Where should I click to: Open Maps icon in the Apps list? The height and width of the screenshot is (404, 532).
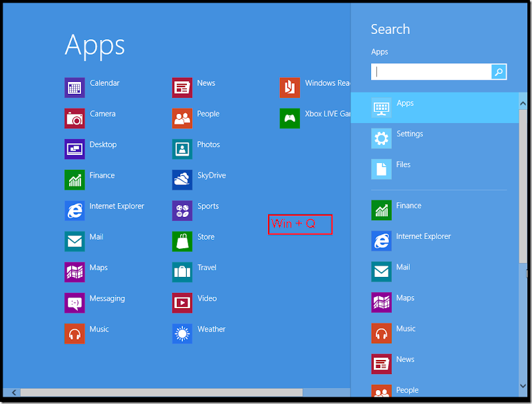tap(74, 272)
